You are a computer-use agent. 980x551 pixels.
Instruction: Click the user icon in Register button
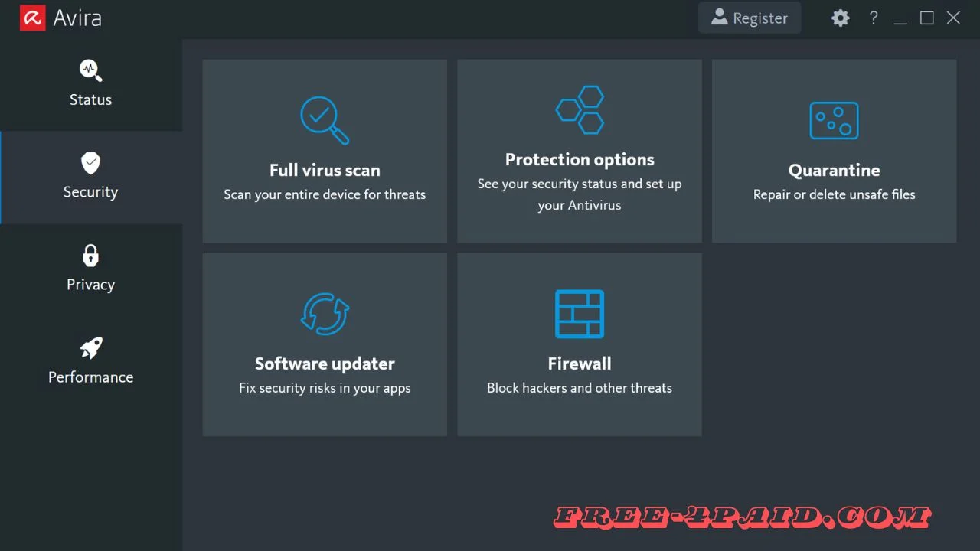click(x=719, y=17)
